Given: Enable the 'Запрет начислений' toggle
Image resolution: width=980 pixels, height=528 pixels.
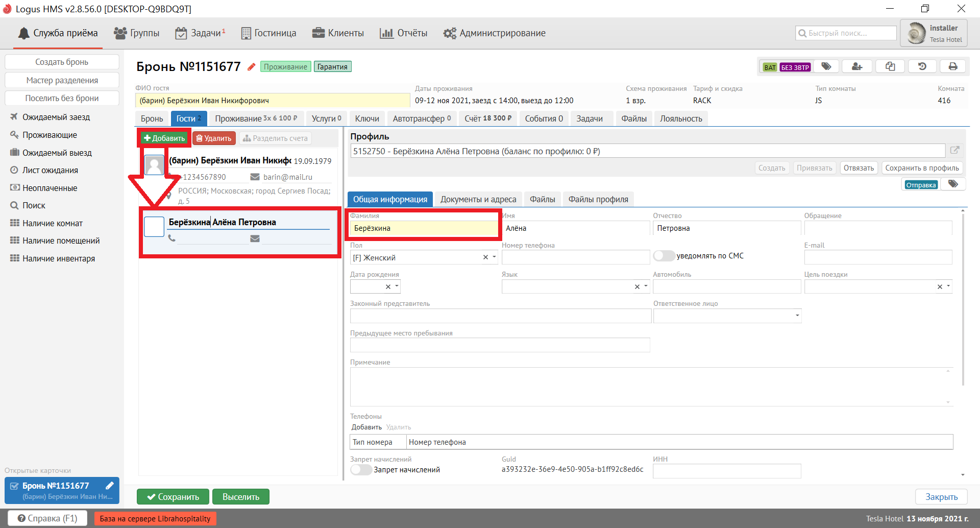Looking at the screenshot, I should [x=361, y=470].
